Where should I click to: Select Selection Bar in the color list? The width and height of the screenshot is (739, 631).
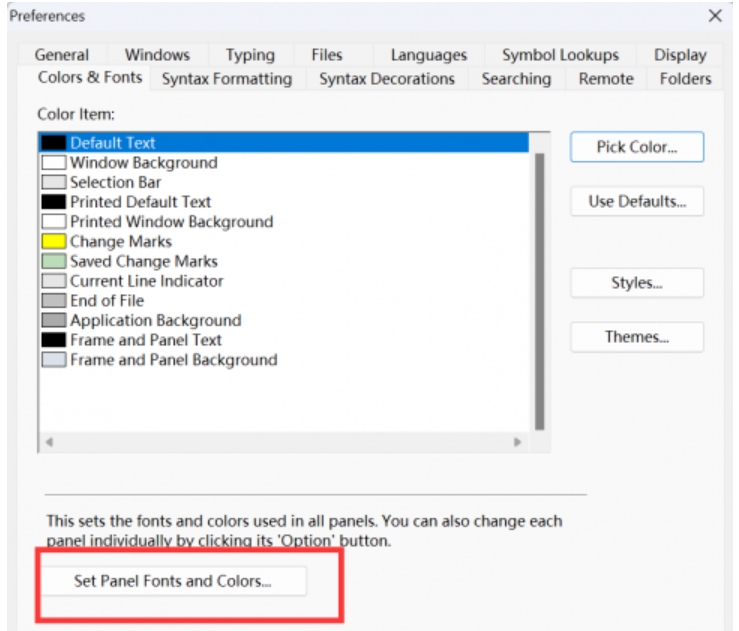(115, 183)
